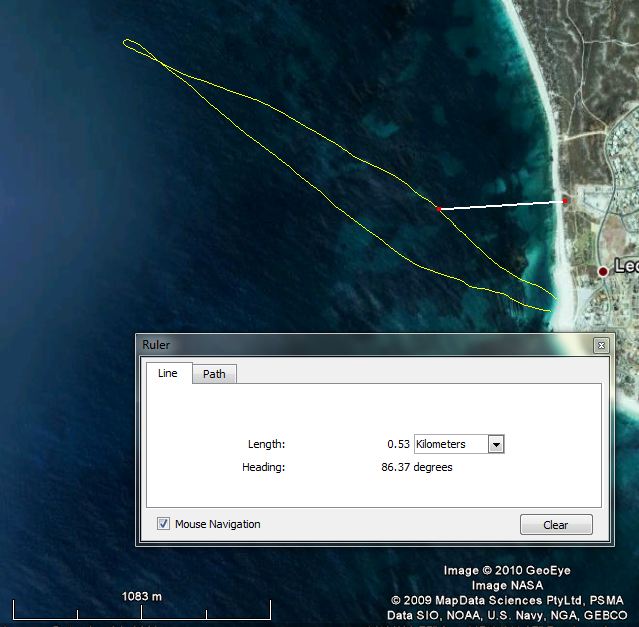
Task: Click the Image © 2010 GeoEye attribution
Action: [x=507, y=571]
